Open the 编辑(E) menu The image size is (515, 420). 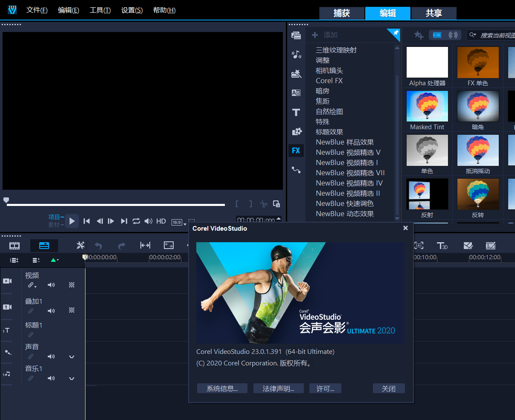click(x=69, y=10)
